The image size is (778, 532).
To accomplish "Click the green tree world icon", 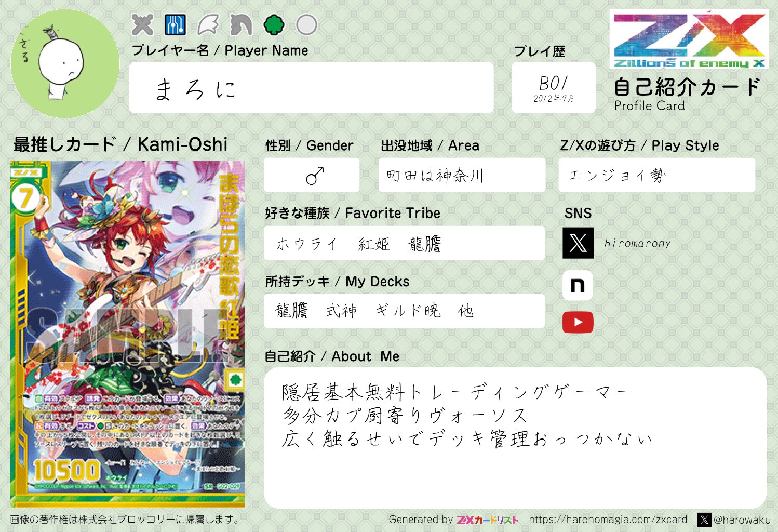I will pyautogui.click(x=274, y=24).
